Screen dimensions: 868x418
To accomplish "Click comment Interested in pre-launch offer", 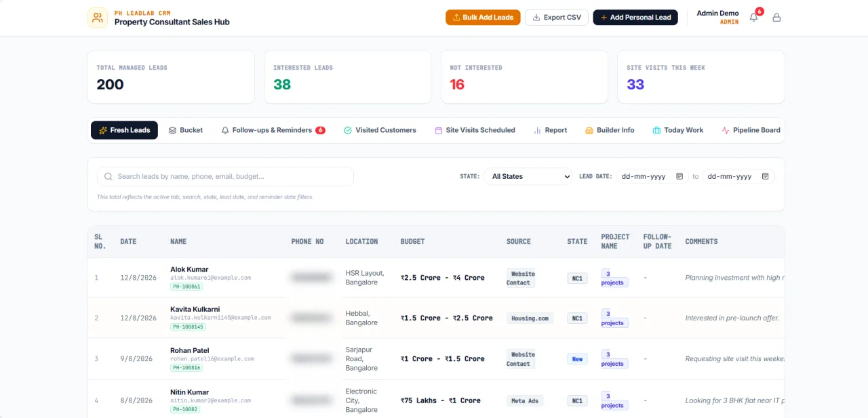I will click(732, 318).
